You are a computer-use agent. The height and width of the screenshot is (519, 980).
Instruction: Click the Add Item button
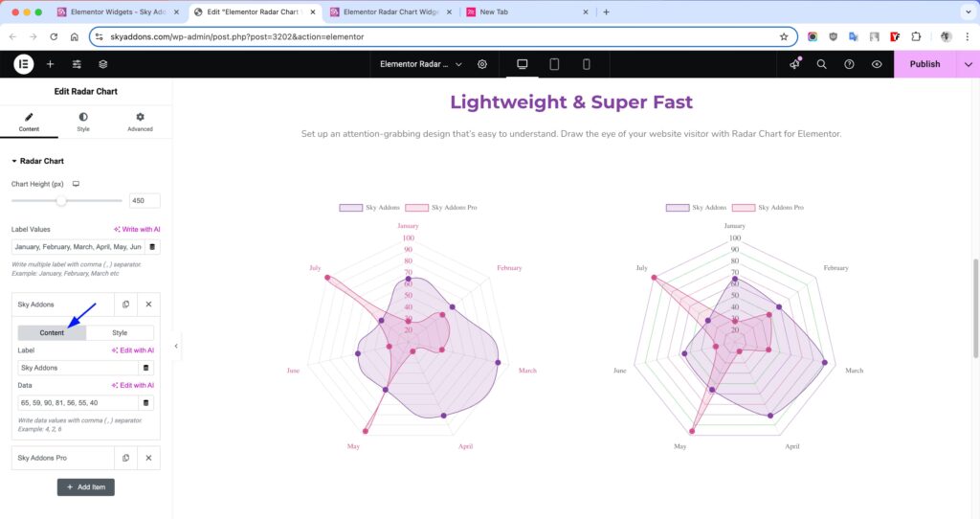coord(85,487)
